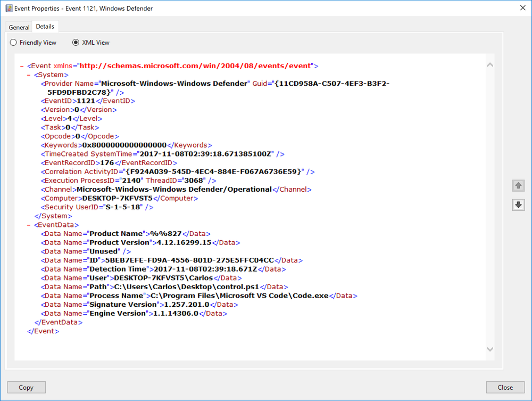Click the Close button

pos(505,387)
